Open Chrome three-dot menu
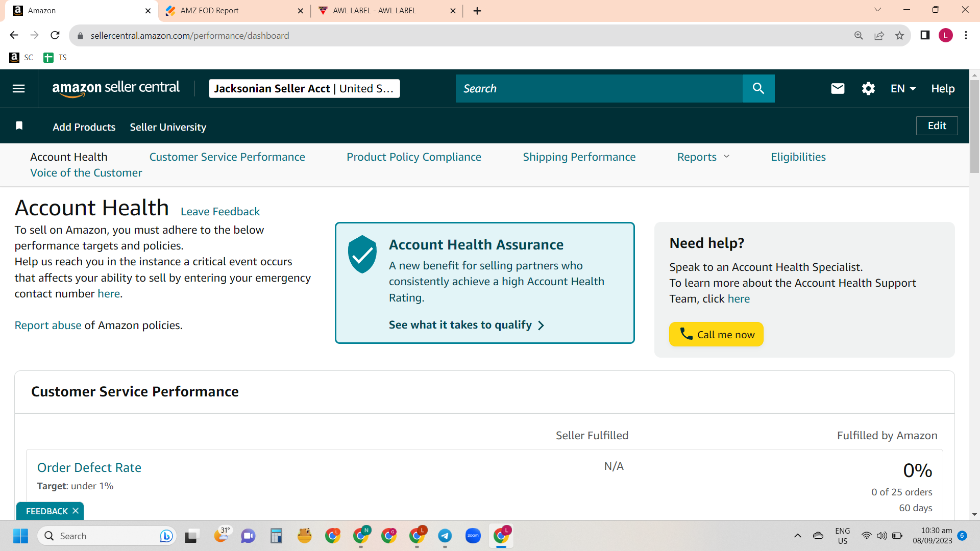 point(966,35)
